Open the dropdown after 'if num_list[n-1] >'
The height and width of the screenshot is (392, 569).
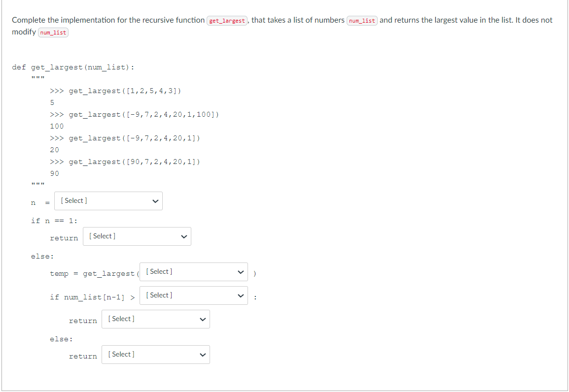point(194,295)
